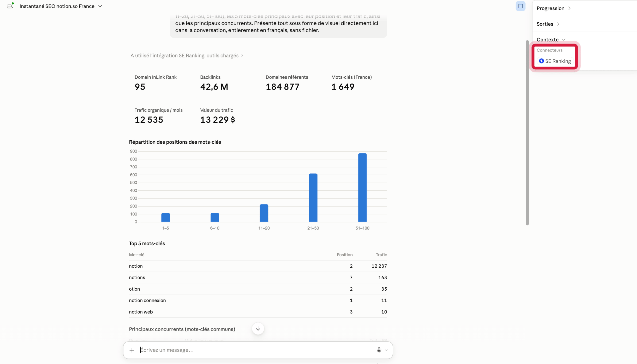Viewport: 637px width, 364px height.
Task: Open the conversation title dropdown arrow
Action: pos(100,6)
